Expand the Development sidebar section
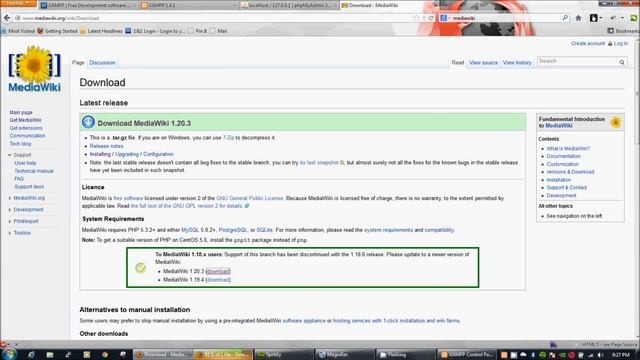This screenshot has width=640, height=360. (x=10, y=210)
